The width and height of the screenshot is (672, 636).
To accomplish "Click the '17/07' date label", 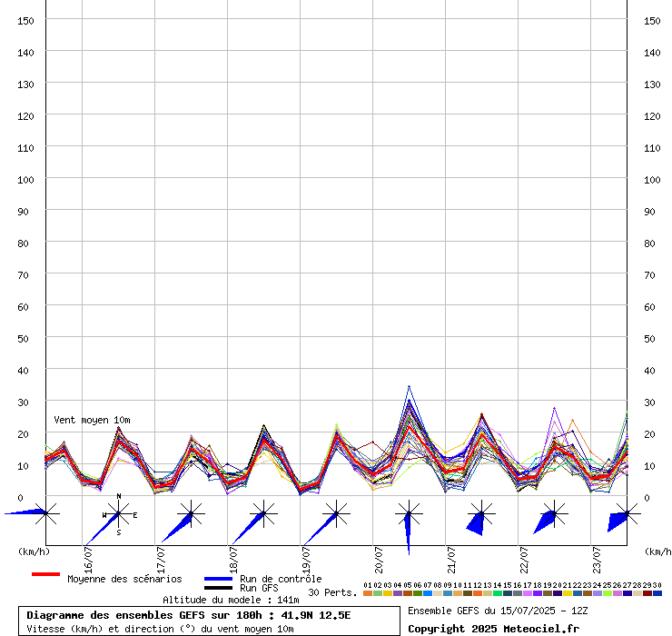I will tap(161, 560).
